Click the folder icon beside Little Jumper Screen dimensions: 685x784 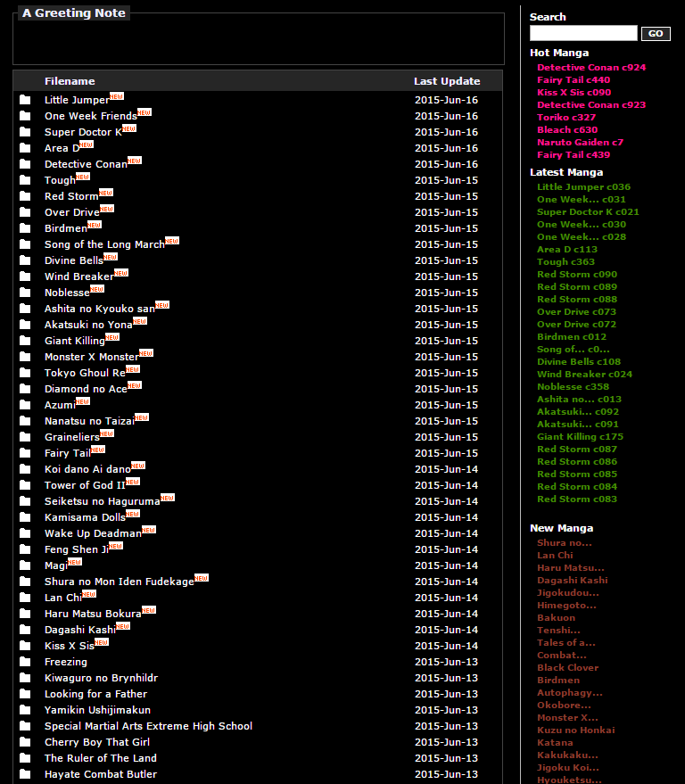pyautogui.click(x=25, y=100)
